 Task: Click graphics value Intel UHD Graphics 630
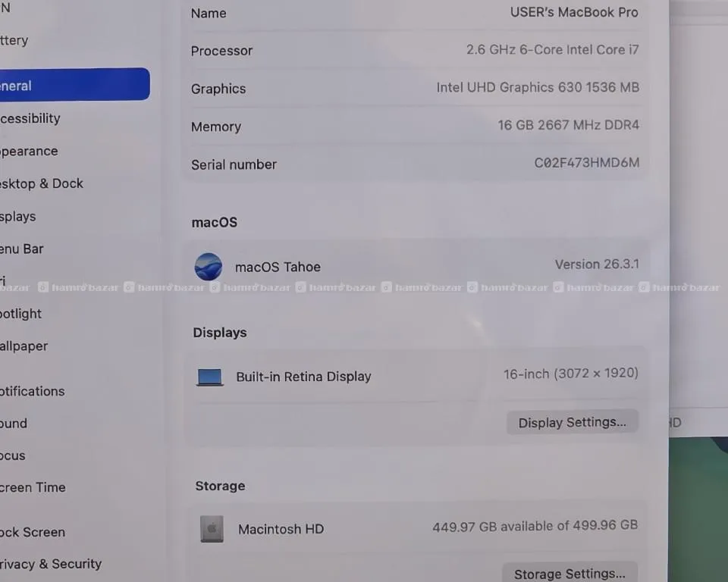(x=538, y=87)
